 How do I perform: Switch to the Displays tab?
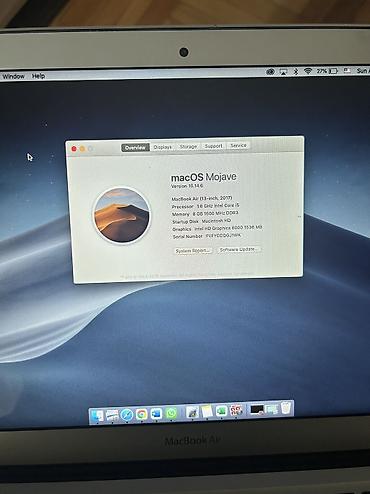pyautogui.click(x=163, y=147)
